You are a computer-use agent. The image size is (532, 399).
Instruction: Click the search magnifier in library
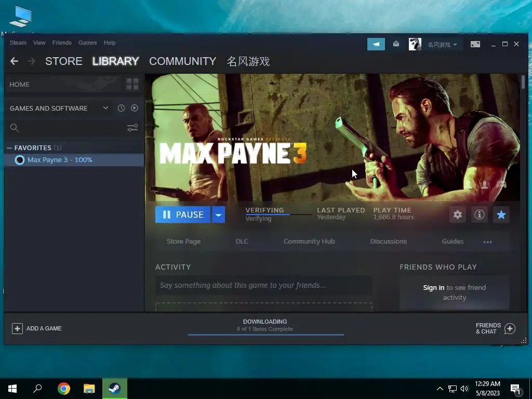coord(14,128)
